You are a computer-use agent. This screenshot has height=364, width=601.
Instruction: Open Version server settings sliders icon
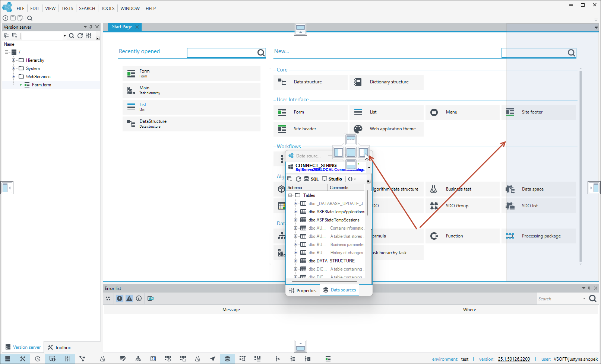[89, 36]
